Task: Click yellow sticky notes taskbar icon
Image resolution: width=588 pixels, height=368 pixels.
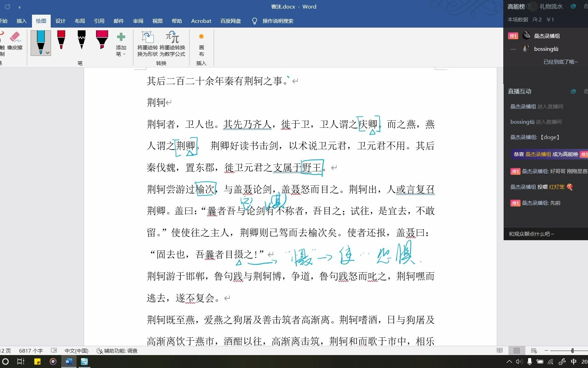Action: (37, 362)
